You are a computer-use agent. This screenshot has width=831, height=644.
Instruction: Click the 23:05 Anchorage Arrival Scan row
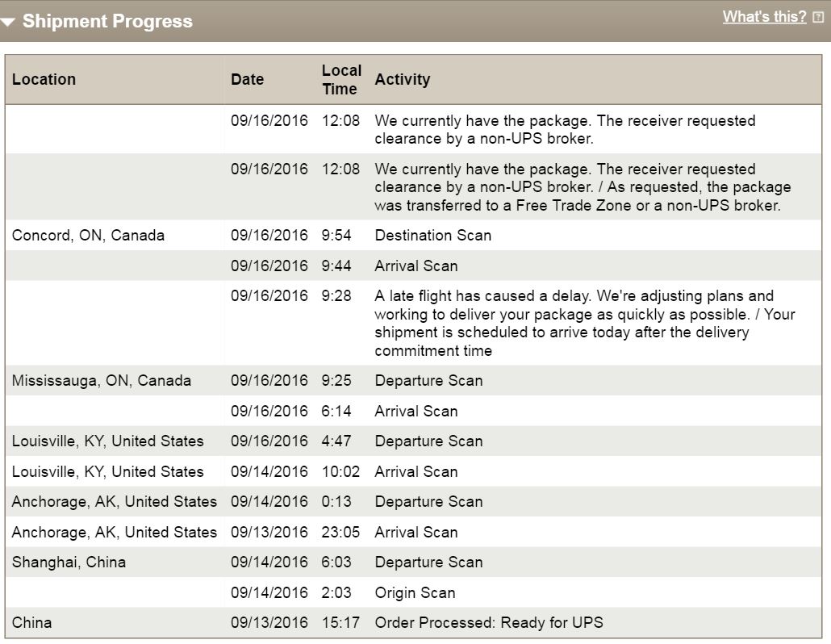pos(413,532)
